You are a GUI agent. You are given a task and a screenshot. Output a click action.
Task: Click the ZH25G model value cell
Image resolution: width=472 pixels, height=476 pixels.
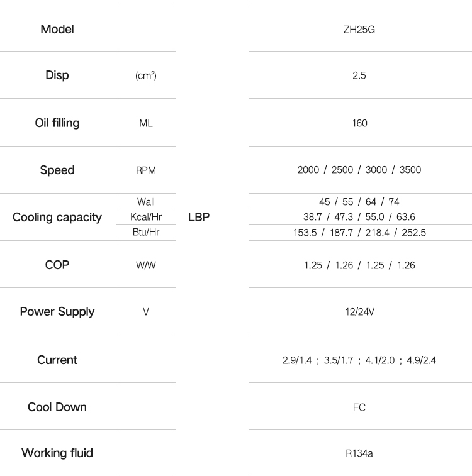pos(359,30)
